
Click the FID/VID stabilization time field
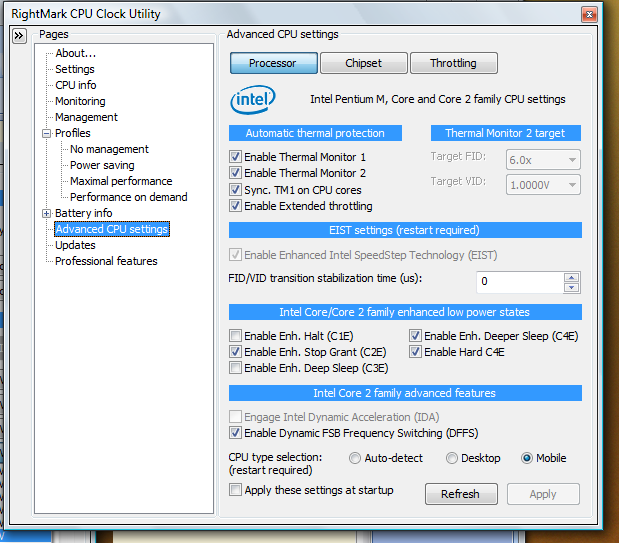520,282
